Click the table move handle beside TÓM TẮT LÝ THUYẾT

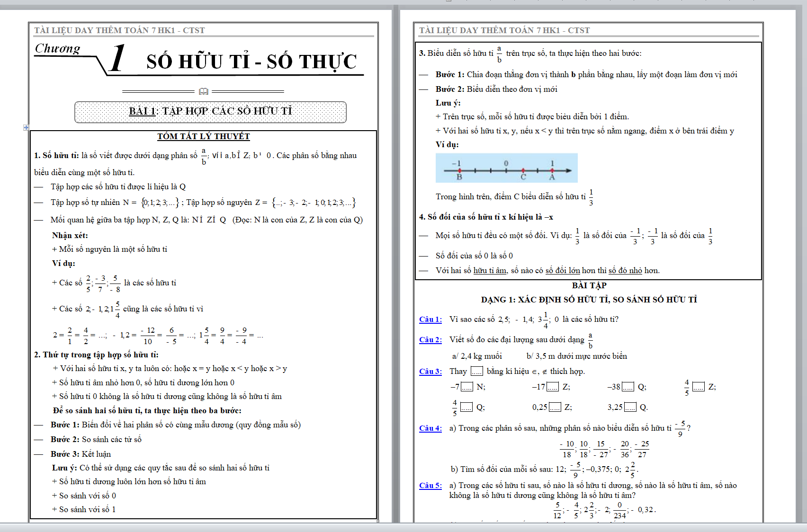26,127
